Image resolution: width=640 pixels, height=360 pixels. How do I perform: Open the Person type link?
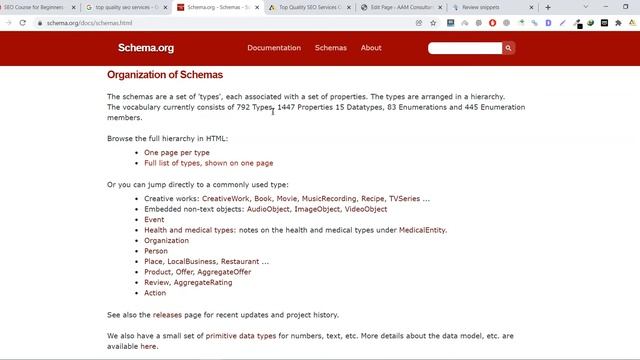[x=156, y=251]
